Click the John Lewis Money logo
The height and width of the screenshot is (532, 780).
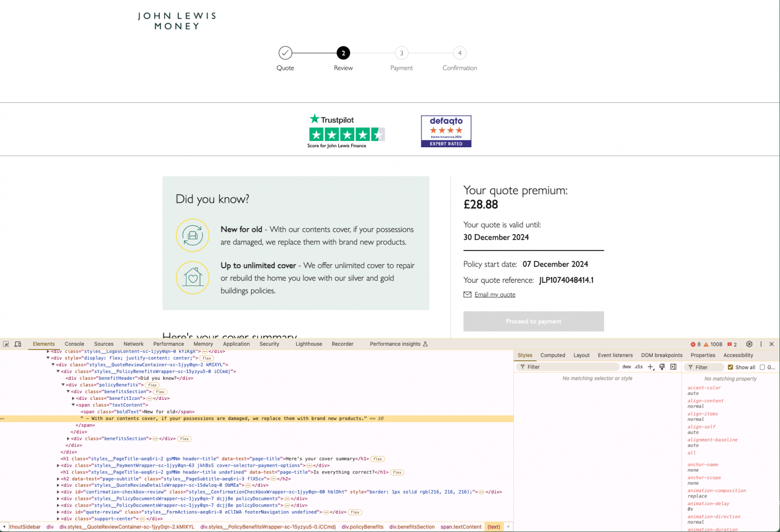(x=177, y=21)
